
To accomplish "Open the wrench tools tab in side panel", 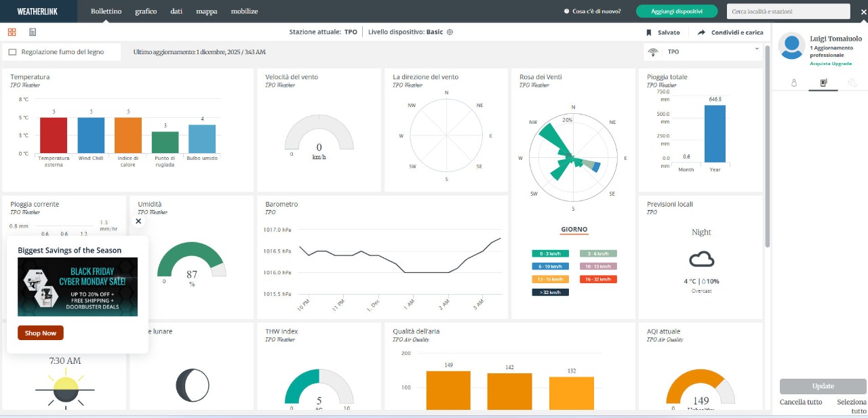I will (852, 83).
